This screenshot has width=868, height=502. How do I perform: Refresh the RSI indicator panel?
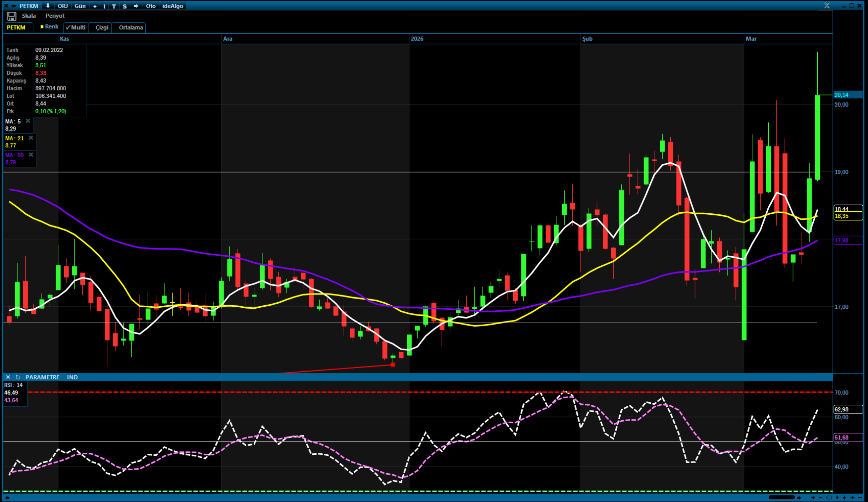point(18,377)
